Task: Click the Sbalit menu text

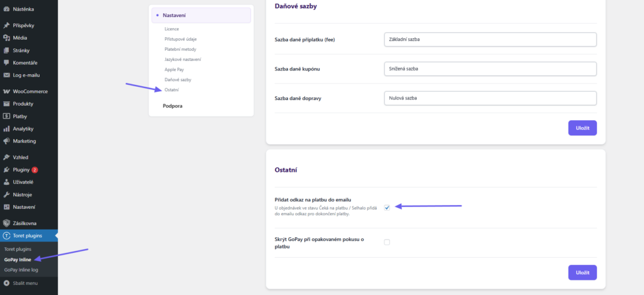Action: point(25,284)
